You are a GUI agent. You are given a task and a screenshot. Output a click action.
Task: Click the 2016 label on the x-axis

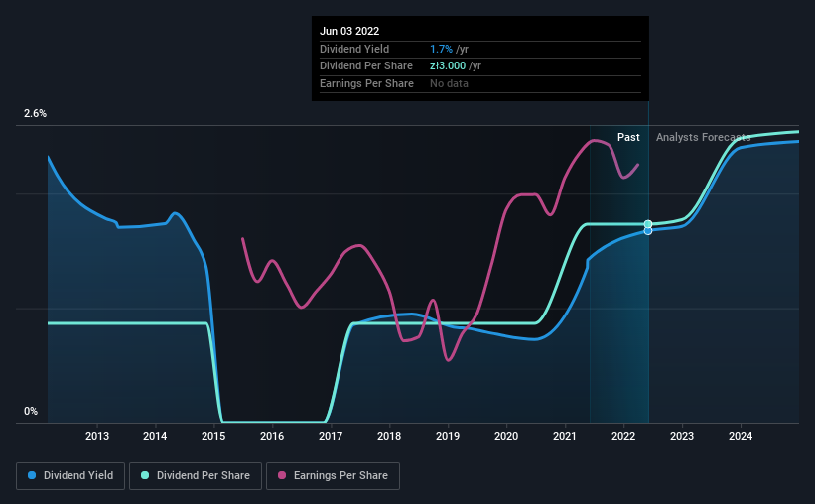(x=272, y=436)
